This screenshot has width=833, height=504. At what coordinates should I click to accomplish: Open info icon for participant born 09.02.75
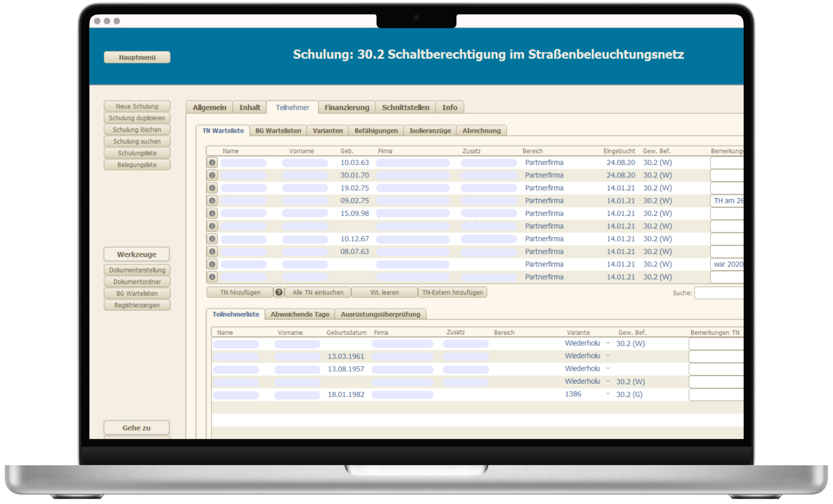coord(212,201)
